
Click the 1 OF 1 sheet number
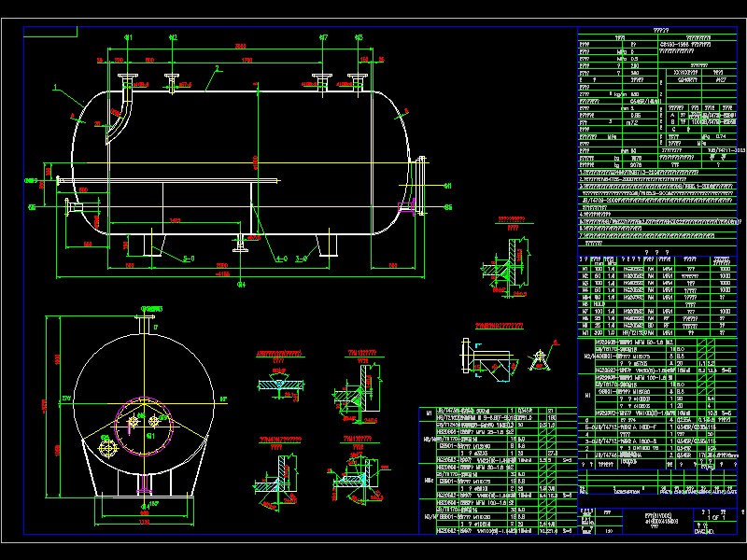(x=715, y=517)
